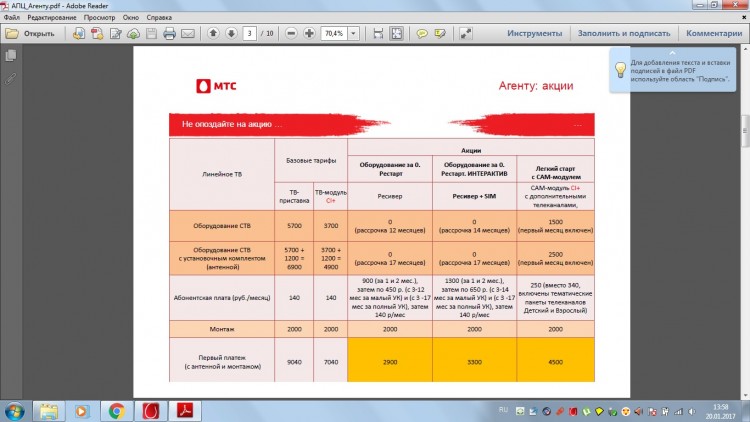Open Chrome from the taskbar

click(x=116, y=411)
